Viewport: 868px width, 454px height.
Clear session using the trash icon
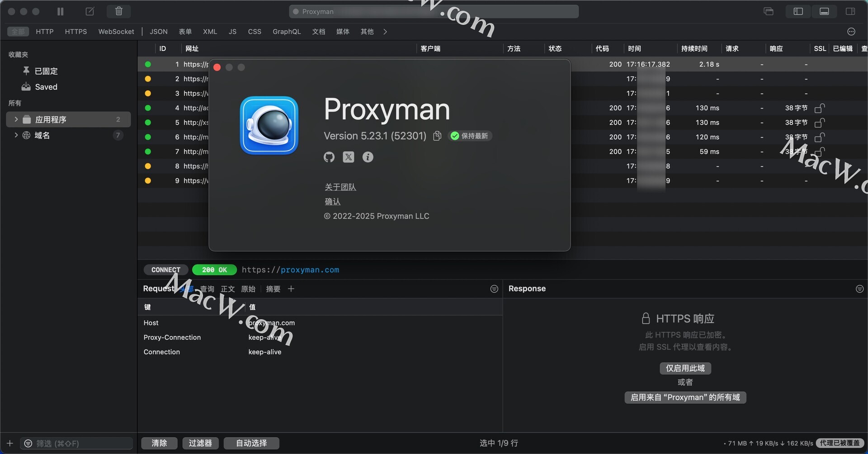point(119,11)
